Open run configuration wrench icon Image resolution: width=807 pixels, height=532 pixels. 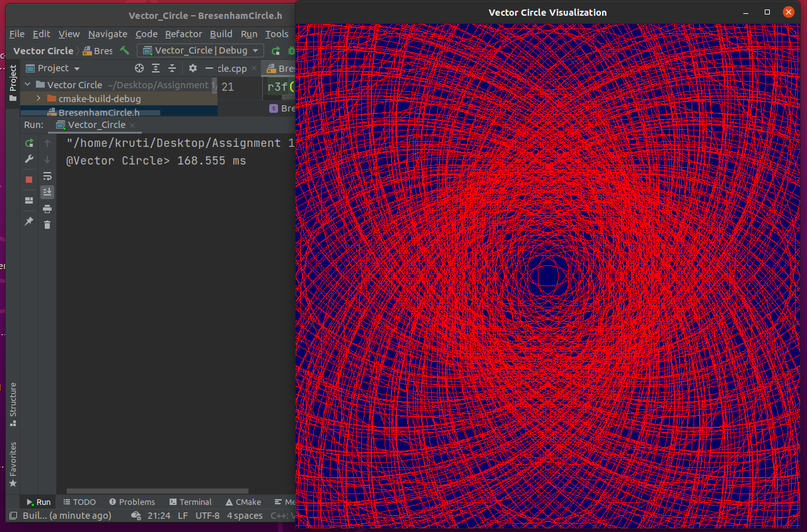[x=29, y=159]
